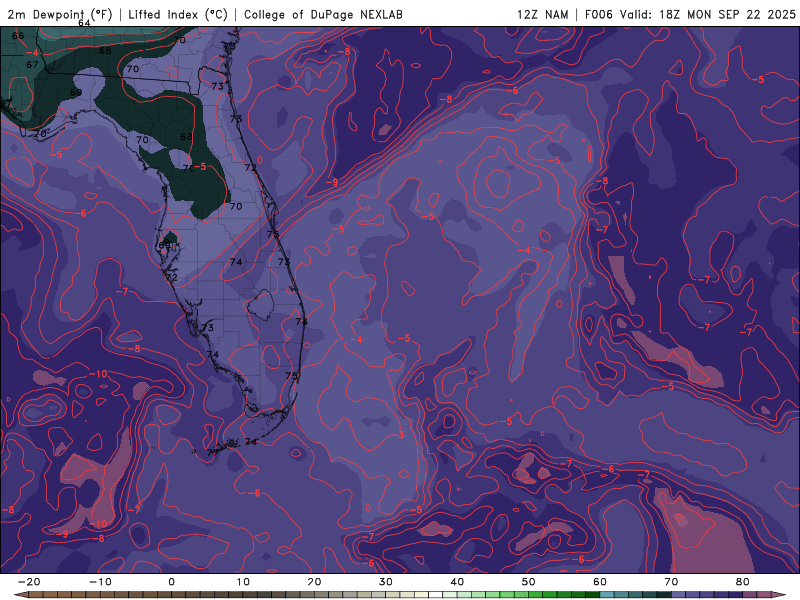Click the 40 label on the color scale
Viewport: 800px width, 600px height.
(457, 582)
